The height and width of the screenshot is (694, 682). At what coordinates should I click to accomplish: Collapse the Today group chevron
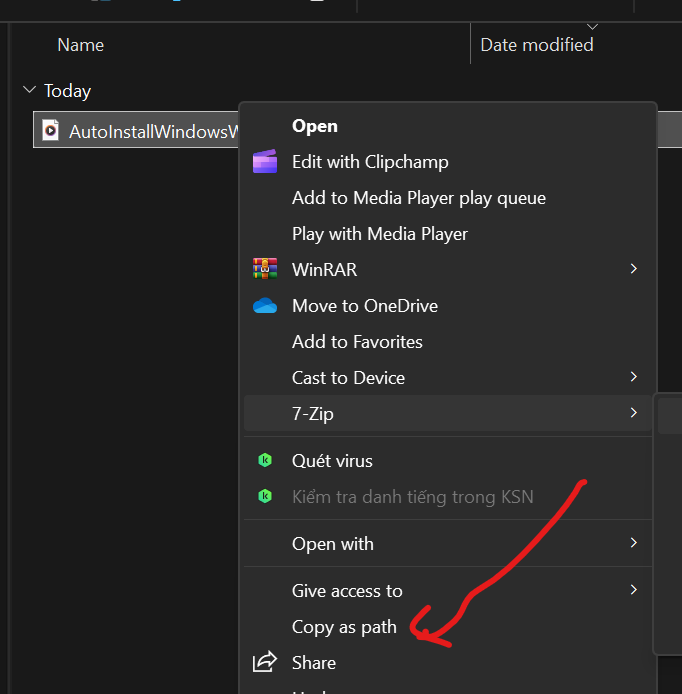[28, 91]
